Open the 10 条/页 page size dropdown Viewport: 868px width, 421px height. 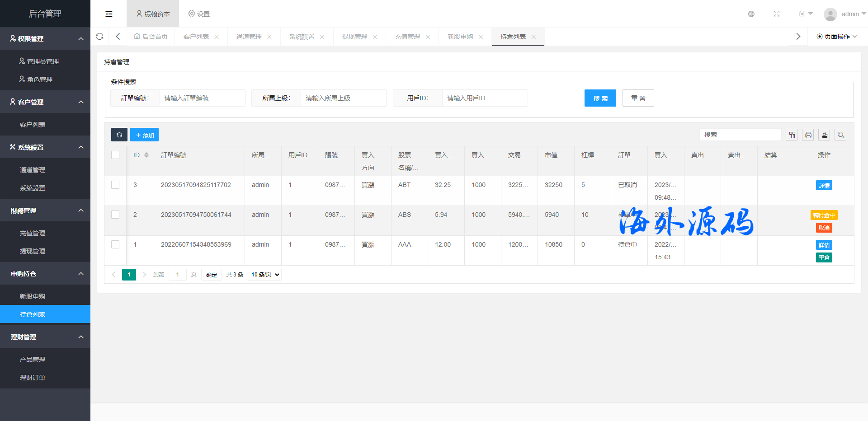(265, 275)
